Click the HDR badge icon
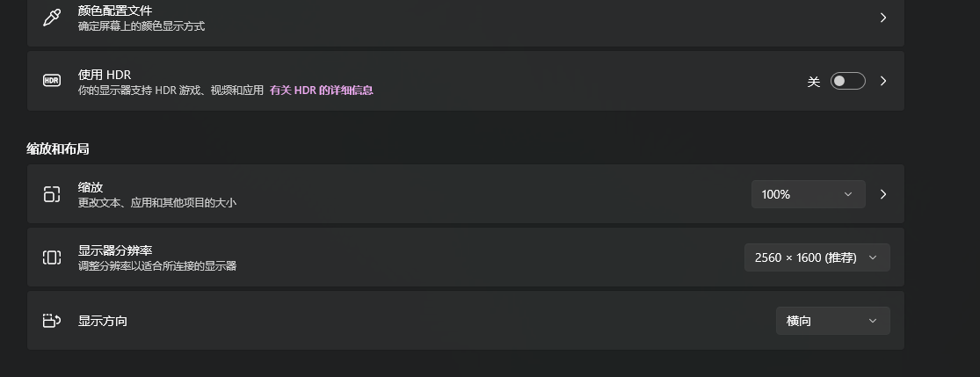The height and width of the screenshot is (377, 980). pyautogui.click(x=52, y=80)
